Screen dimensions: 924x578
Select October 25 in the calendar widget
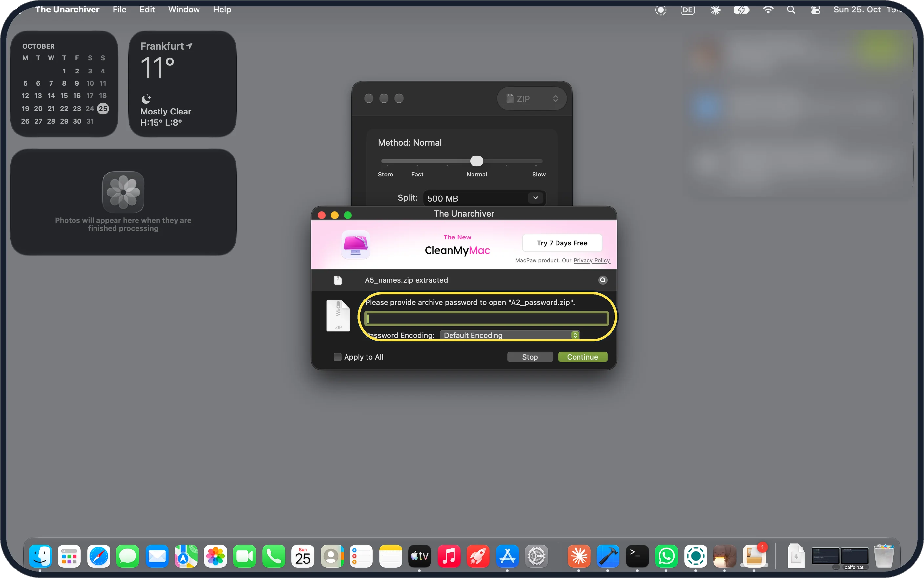(103, 109)
